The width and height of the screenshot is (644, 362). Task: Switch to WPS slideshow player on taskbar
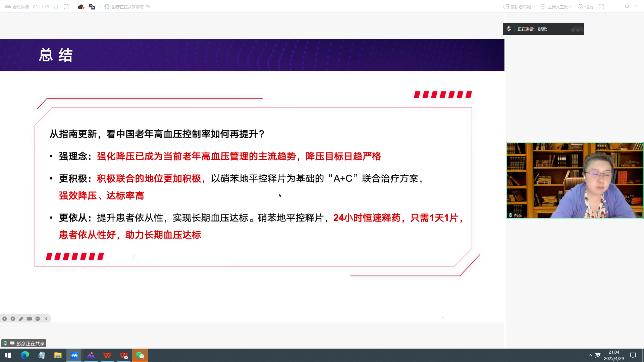click(123, 355)
